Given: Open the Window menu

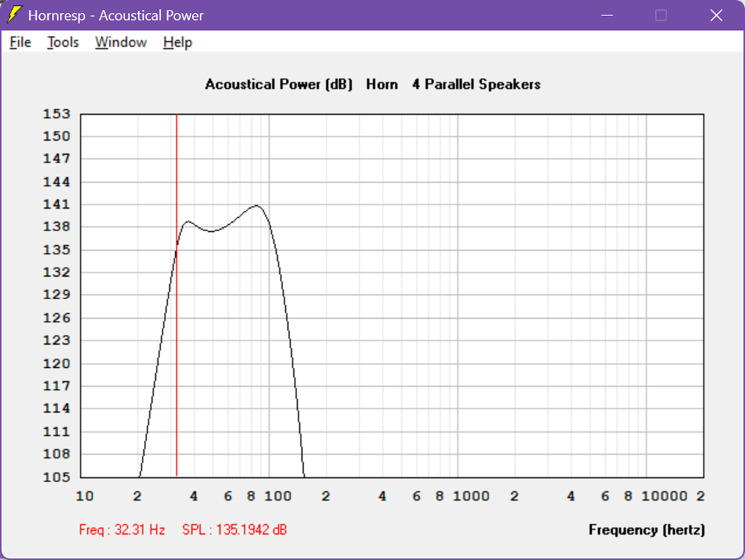Looking at the screenshot, I should pyautogui.click(x=121, y=42).
